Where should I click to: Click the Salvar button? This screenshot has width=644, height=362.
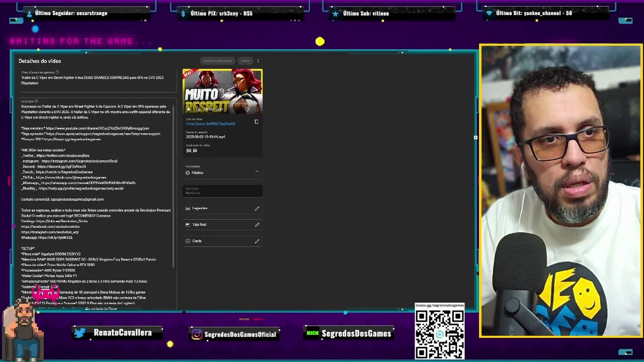click(x=245, y=61)
